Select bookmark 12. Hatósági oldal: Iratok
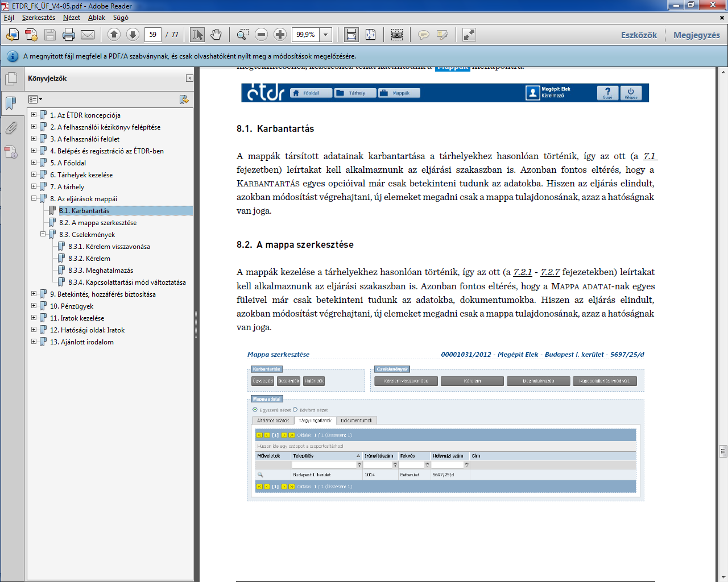 [87, 330]
